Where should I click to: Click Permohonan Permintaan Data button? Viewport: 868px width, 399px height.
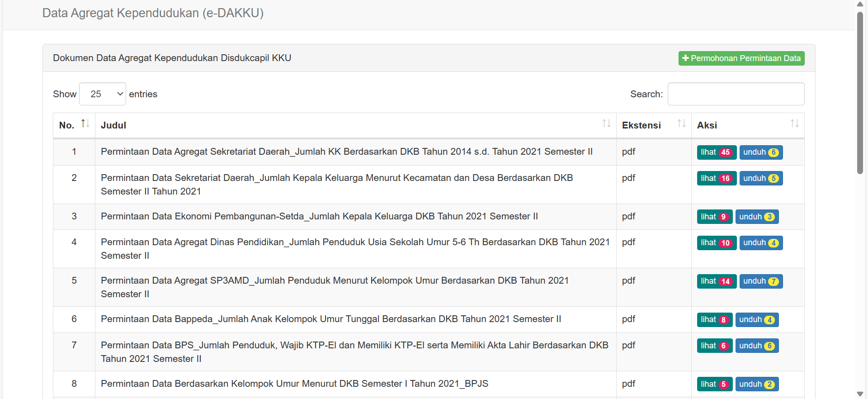(x=741, y=58)
